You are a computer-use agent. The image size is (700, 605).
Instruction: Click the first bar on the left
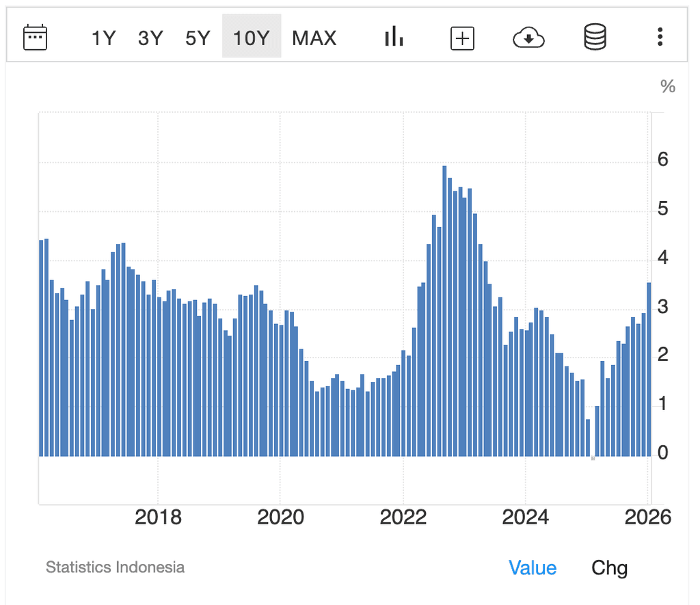(x=41, y=349)
